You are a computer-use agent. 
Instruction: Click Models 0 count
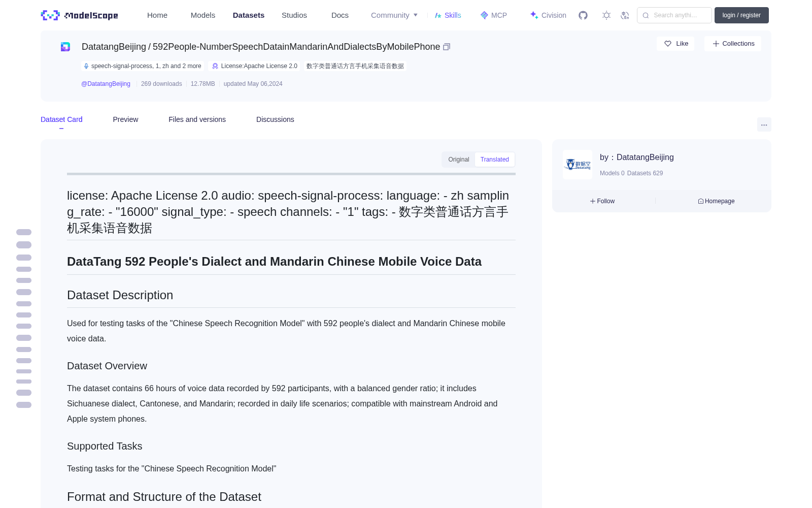[x=612, y=173]
